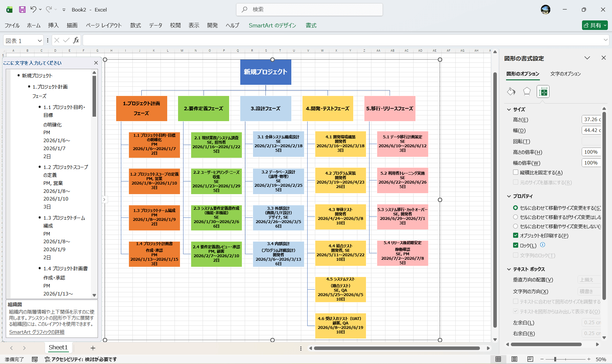Click the insert function fx icon
This screenshot has width=612, height=364.
tap(76, 40)
